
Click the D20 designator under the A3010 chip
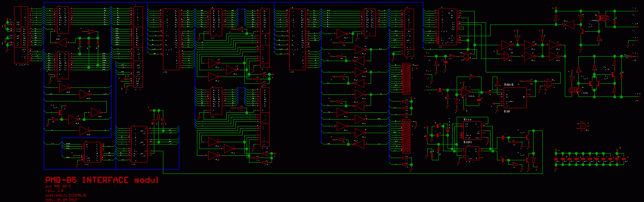pyautogui.click(x=508, y=110)
